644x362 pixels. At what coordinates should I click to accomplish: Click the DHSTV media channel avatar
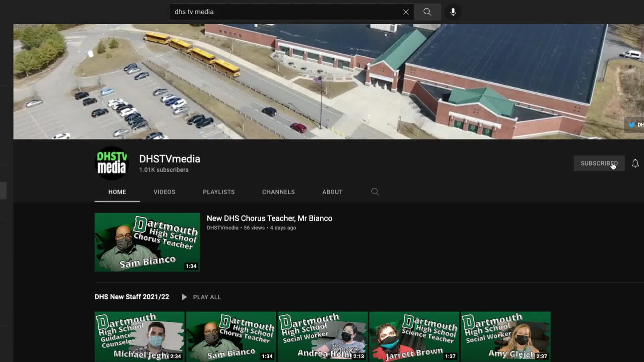click(112, 163)
